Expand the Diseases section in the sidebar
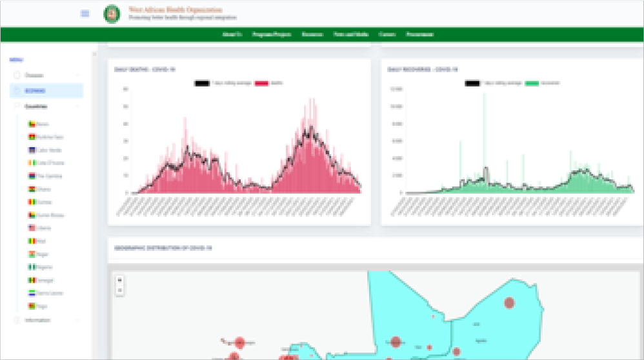Image resolution: width=644 pixels, height=360 pixels. pos(45,75)
